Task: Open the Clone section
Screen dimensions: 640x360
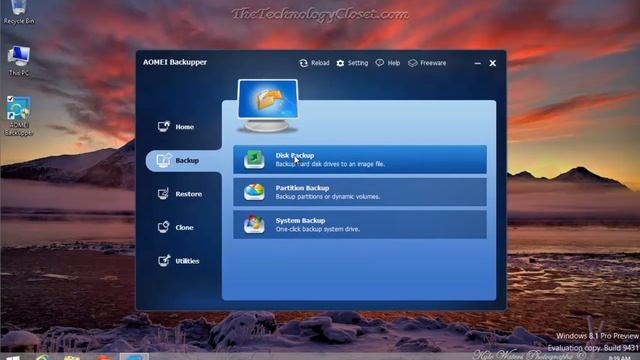Action: click(176, 227)
